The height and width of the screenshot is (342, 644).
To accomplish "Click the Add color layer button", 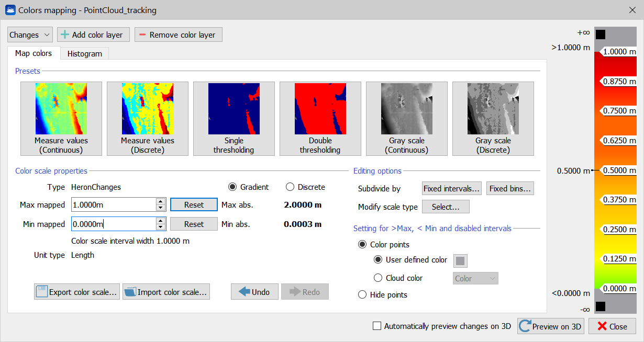I will (93, 35).
